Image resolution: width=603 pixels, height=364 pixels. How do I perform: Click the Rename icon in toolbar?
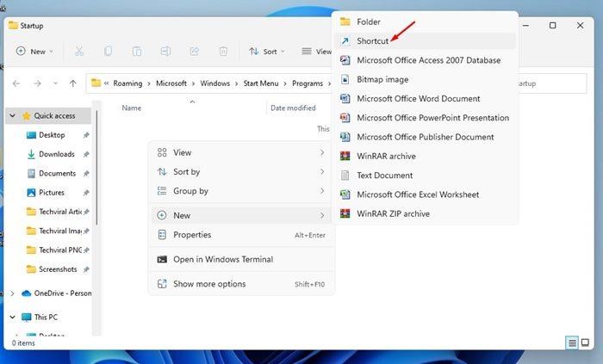(x=166, y=52)
